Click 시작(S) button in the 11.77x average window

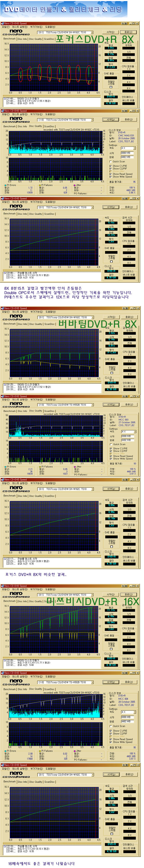click(x=110, y=594)
